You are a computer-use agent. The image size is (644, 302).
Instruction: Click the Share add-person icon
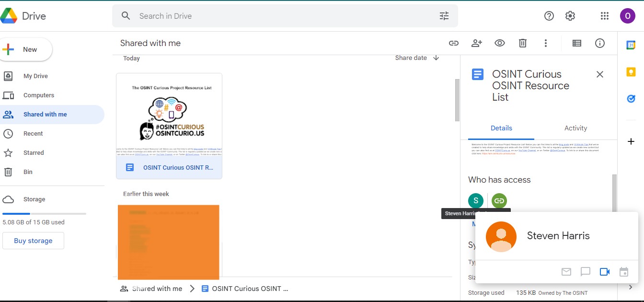coord(477,43)
